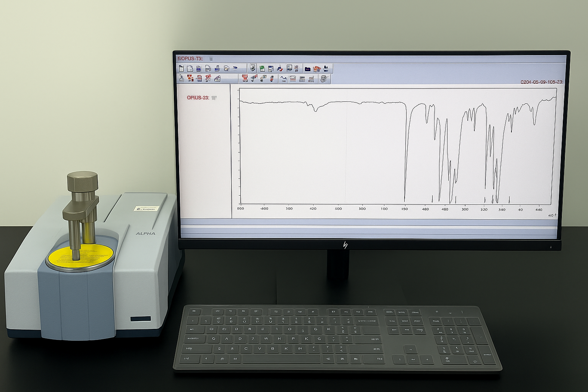This screenshot has width=588, height=392.
Task: Click the small gray icon beside OPUS title
Action: [211, 59]
